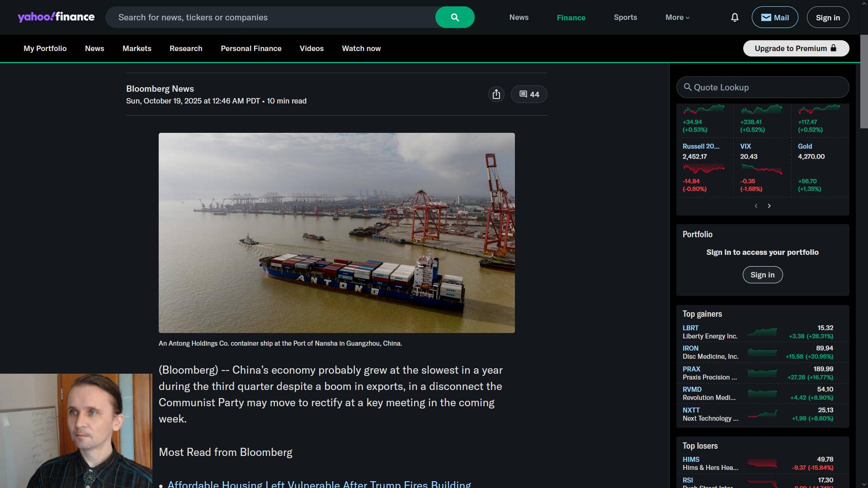Click the Quote Lookup field
The width and height of the screenshot is (868, 488).
pos(762,87)
